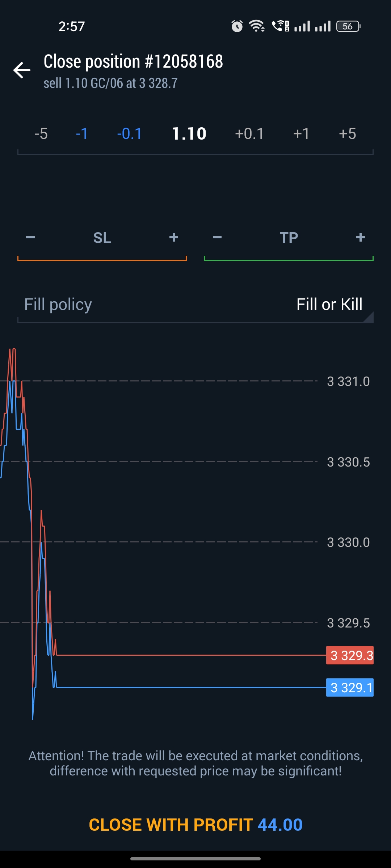The width and height of the screenshot is (391, 868).
Task: Tap the red 3 329.3 ask price tag
Action: [x=350, y=655]
